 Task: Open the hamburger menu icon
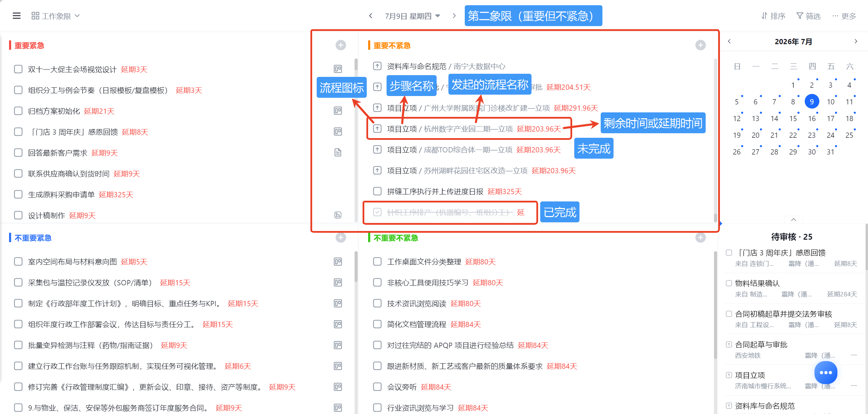point(17,16)
